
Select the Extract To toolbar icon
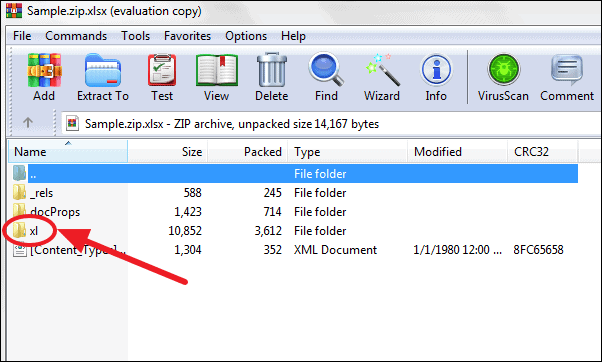pyautogui.click(x=103, y=77)
